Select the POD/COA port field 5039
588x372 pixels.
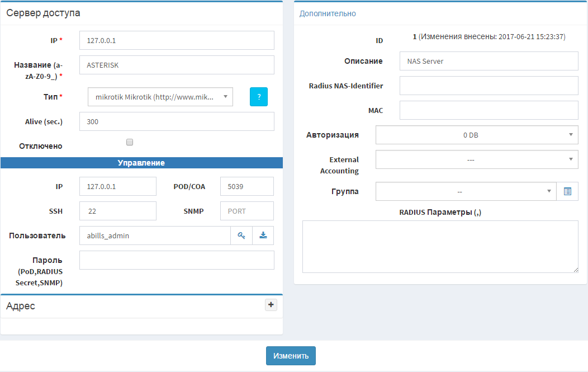[x=246, y=186]
